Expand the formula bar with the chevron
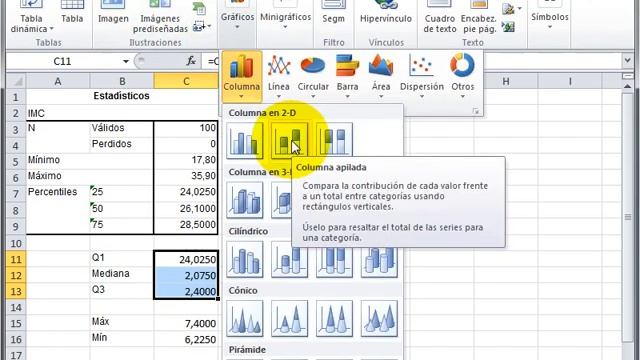The image size is (640, 360). tap(627, 61)
